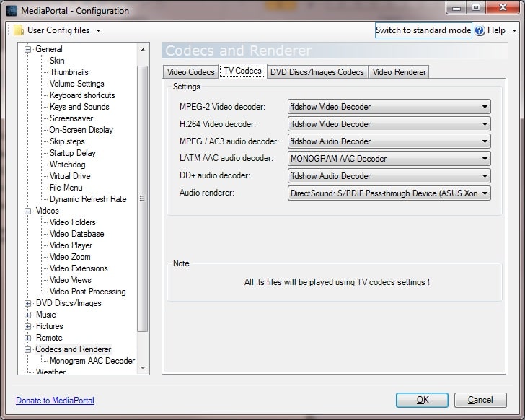Open the User Config files folder icon
Image resolution: width=525 pixels, height=420 pixels.
point(19,30)
